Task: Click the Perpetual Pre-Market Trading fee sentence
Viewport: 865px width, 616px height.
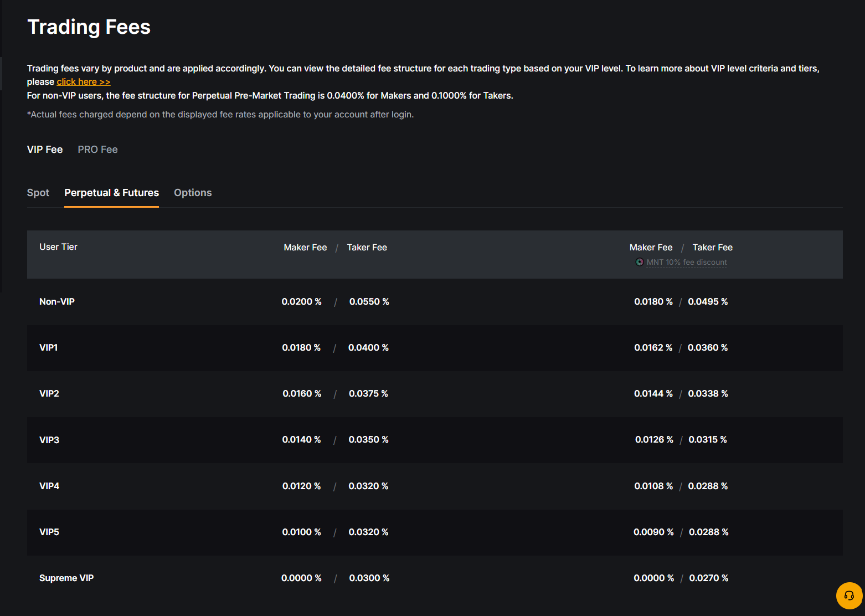Action: pos(270,96)
